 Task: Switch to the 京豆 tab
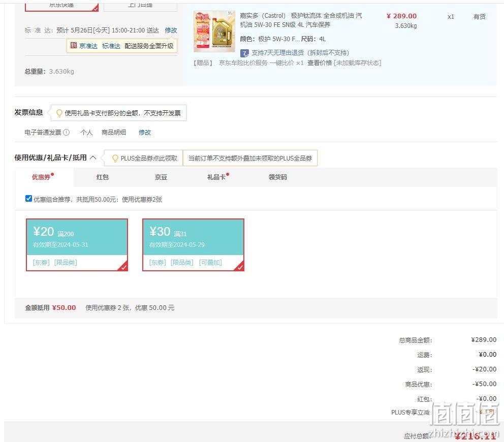(x=161, y=177)
